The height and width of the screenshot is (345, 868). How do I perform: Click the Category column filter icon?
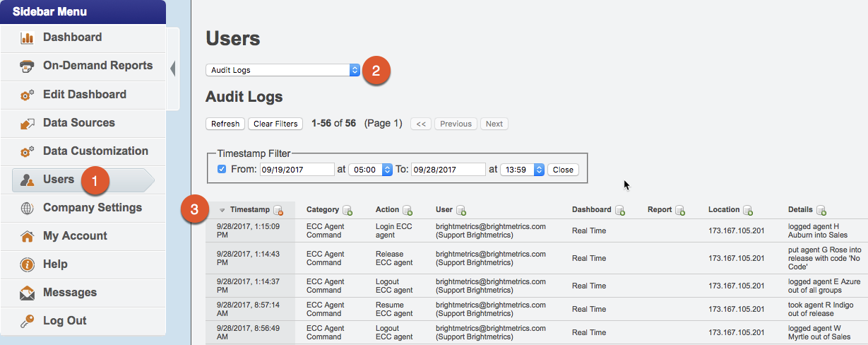[347, 211]
